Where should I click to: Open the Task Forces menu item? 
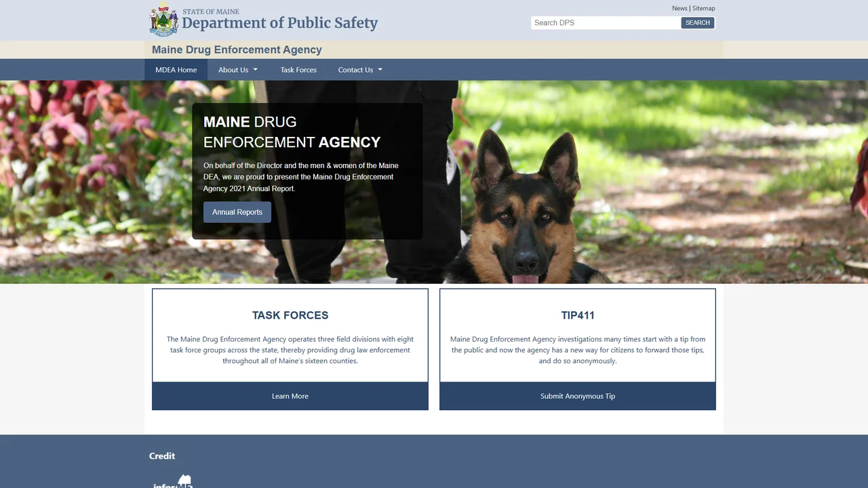click(x=298, y=70)
